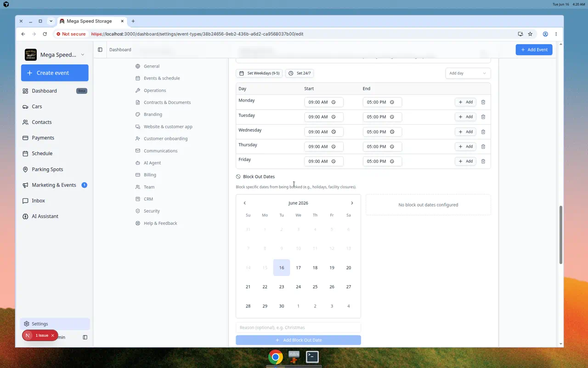Viewport: 588px width, 368px height.
Task: Toggle sidebar panel icon next to Dashboard
Action: click(100, 50)
